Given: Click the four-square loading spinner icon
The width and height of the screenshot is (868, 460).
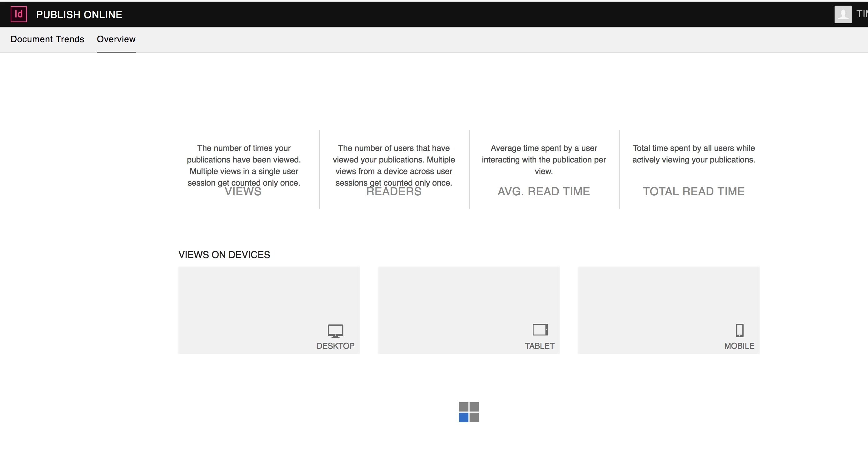Looking at the screenshot, I should point(469,412).
